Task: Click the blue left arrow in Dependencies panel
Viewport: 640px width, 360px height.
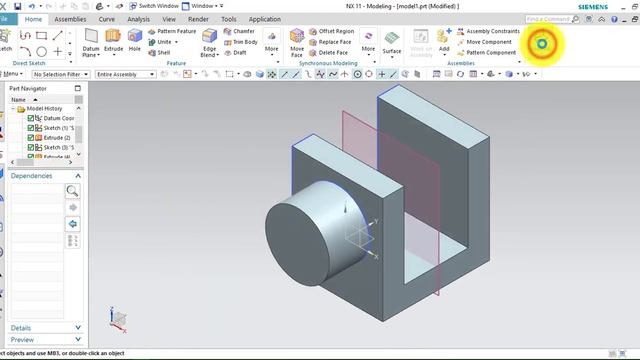Action: (x=73, y=224)
